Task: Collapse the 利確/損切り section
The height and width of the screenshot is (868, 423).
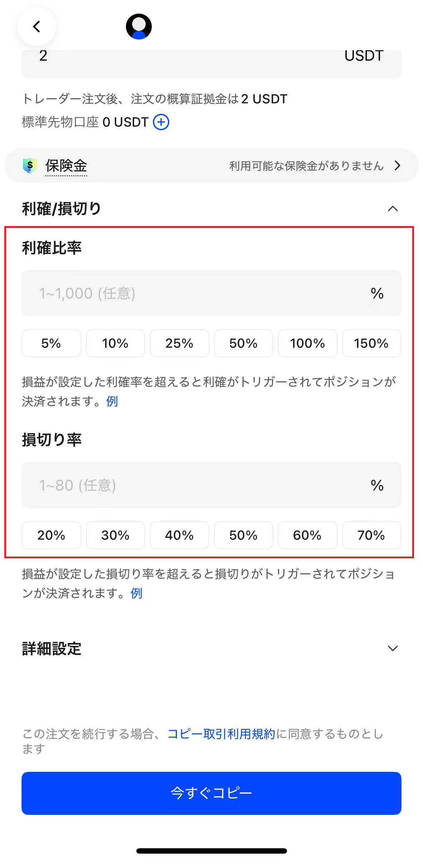Action: click(x=393, y=208)
